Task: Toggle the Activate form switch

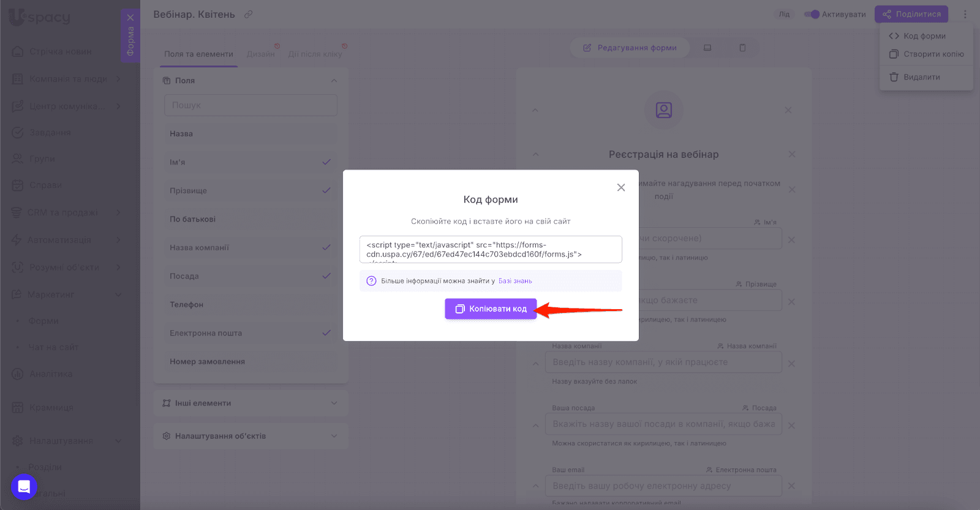Action: point(812,14)
